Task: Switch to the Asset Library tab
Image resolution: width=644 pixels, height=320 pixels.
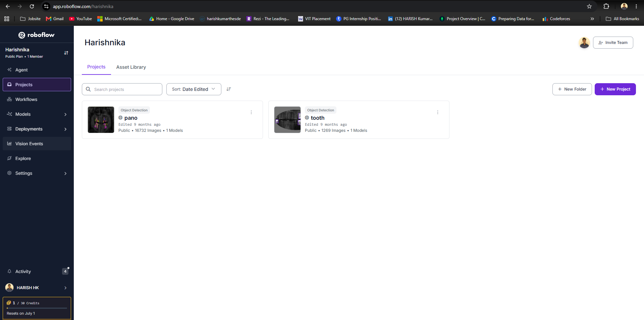Action: [131, 67]
